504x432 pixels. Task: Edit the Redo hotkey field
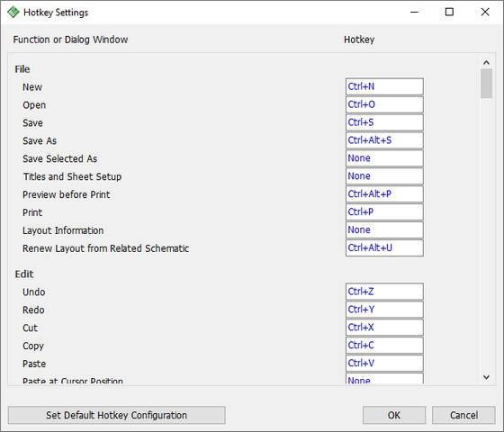tap(384, 310)
